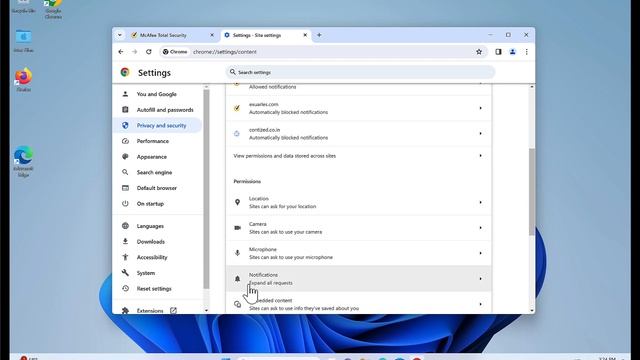The height and width of the screenshot is (360, 640).
Task: Click the address bar URL
Action: click(x=224, y=52)
